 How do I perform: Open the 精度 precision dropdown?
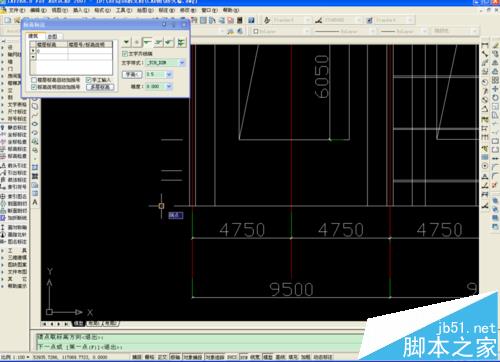pos(169,87)
